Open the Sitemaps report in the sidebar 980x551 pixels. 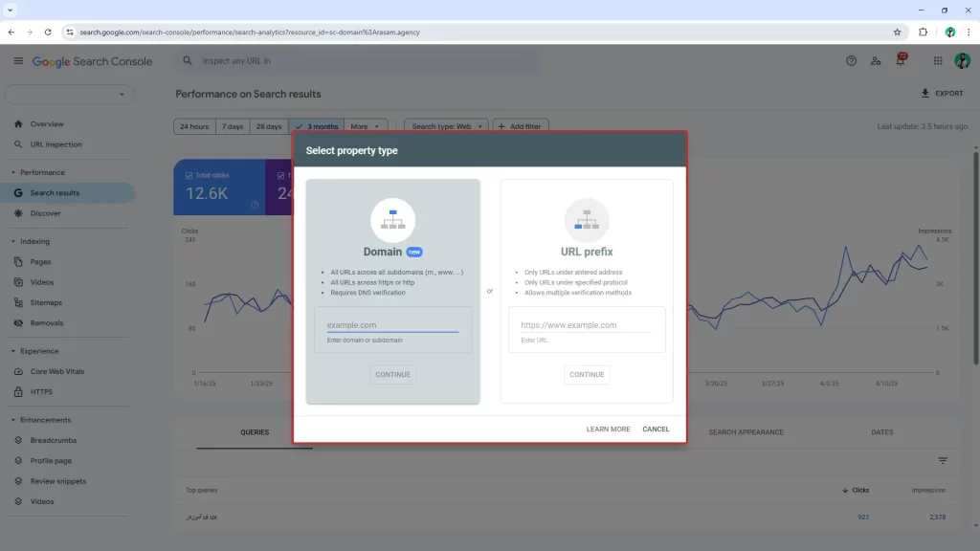[46, 302]
